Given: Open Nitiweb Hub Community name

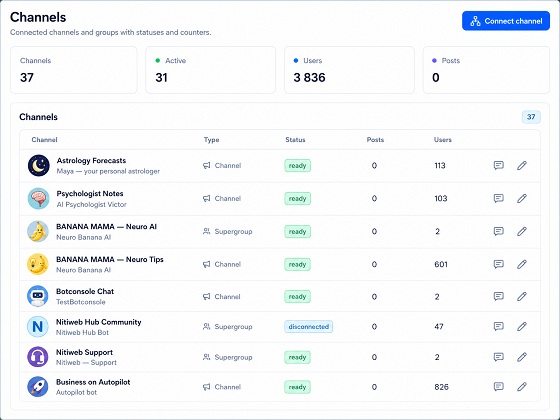Looking at the screenshot, I should point(99,322).
